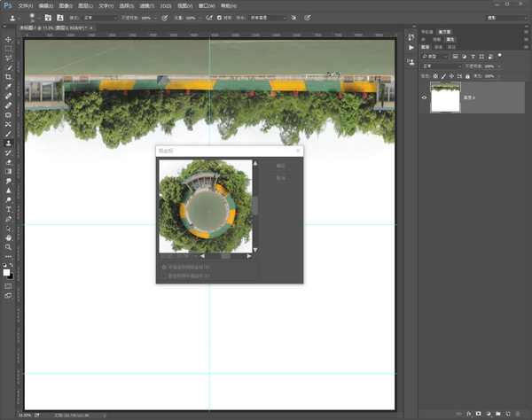
Task: Open the 文件(F) menu
Action: pos(26,6)
